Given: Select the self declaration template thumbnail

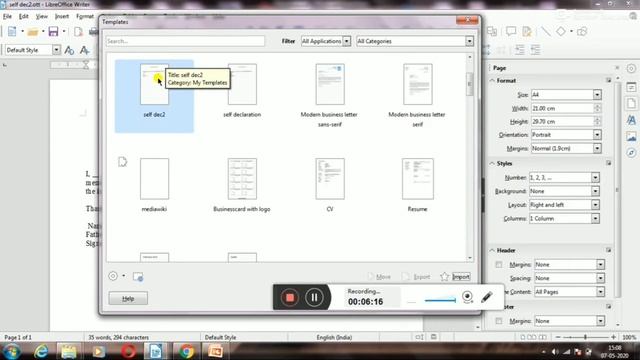Looking at the screenshot, I should pos(242,84).
